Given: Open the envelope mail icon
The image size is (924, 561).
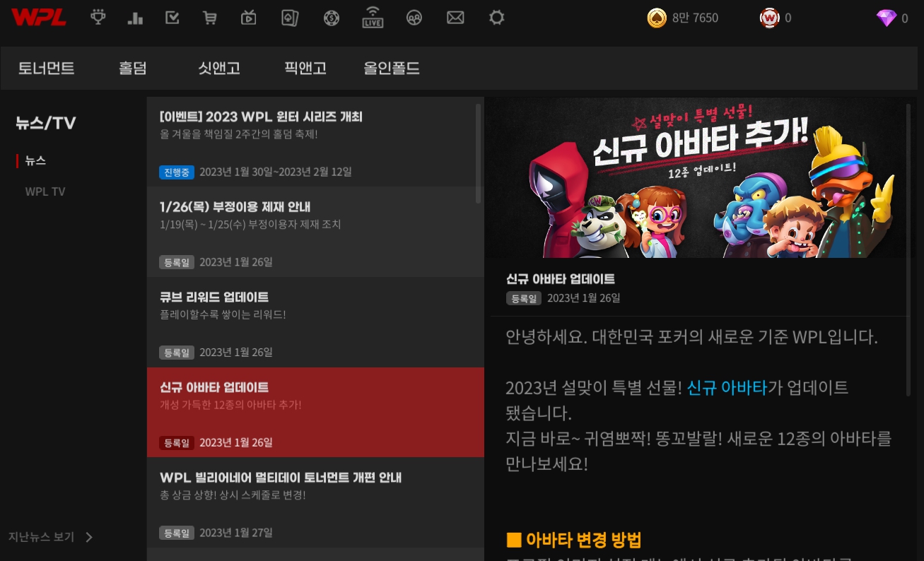Looking at the screenshot, I should coord(455,18).
